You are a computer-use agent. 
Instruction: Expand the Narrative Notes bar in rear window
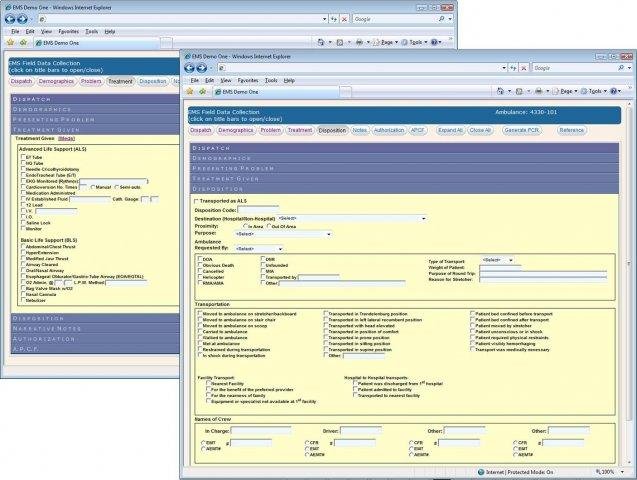coord(95,328)
